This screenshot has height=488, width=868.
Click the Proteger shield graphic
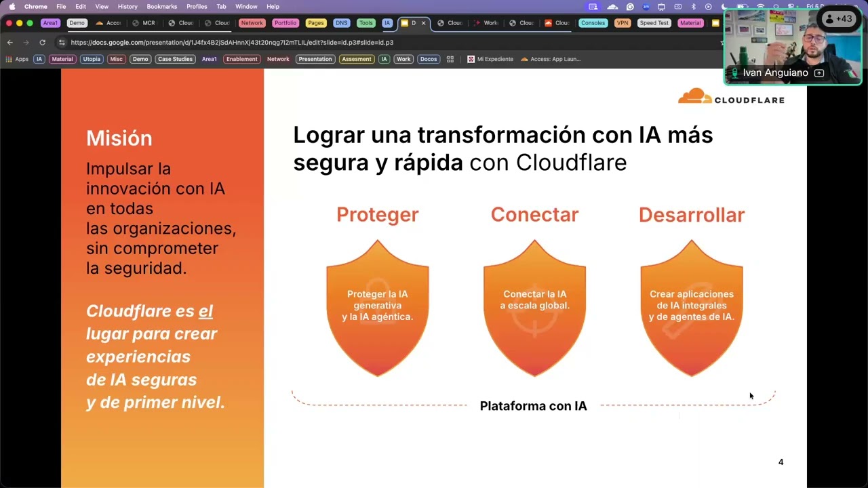tap(378, 308)
